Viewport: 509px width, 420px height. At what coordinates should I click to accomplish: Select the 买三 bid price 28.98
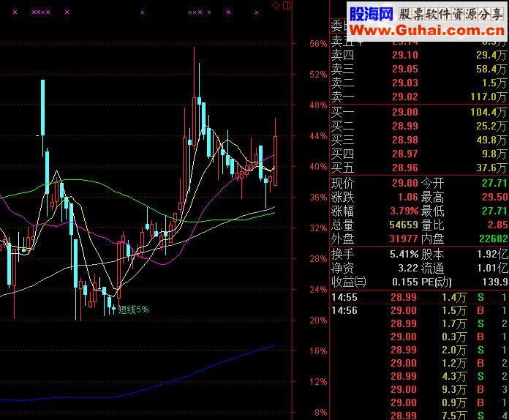tap(405, 140)
